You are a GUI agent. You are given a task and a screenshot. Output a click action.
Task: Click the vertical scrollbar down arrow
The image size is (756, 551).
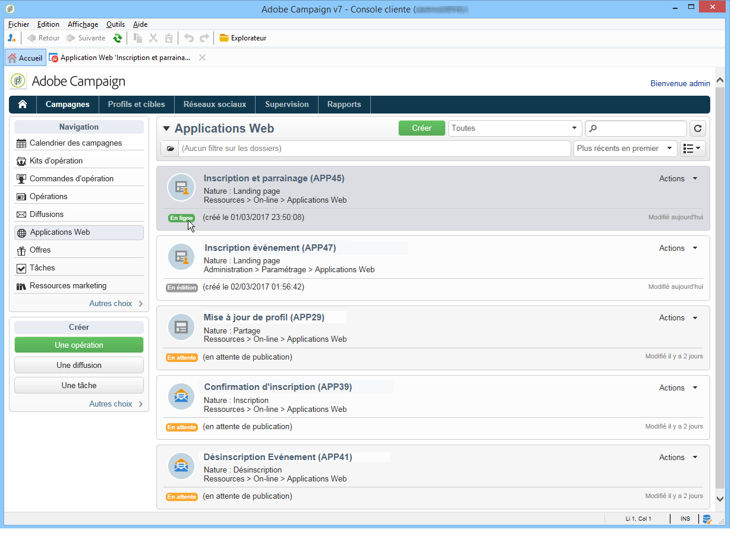point(720,499)
